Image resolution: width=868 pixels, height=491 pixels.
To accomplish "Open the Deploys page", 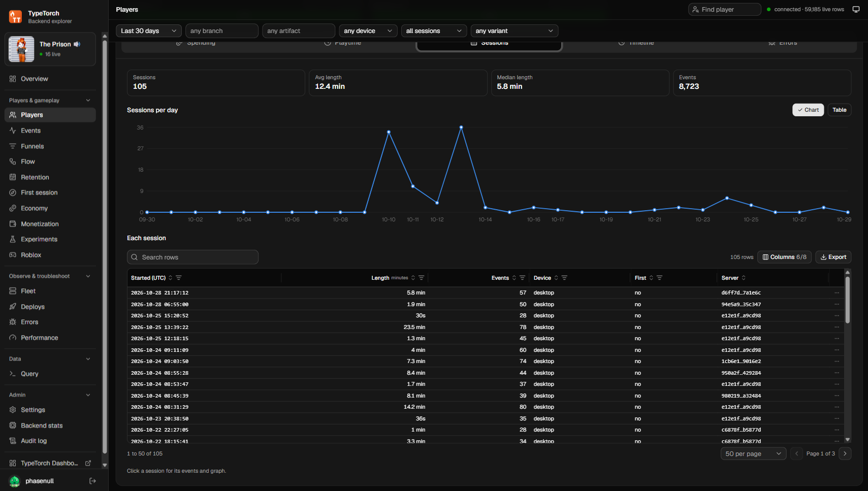I will tap(50, 307).
